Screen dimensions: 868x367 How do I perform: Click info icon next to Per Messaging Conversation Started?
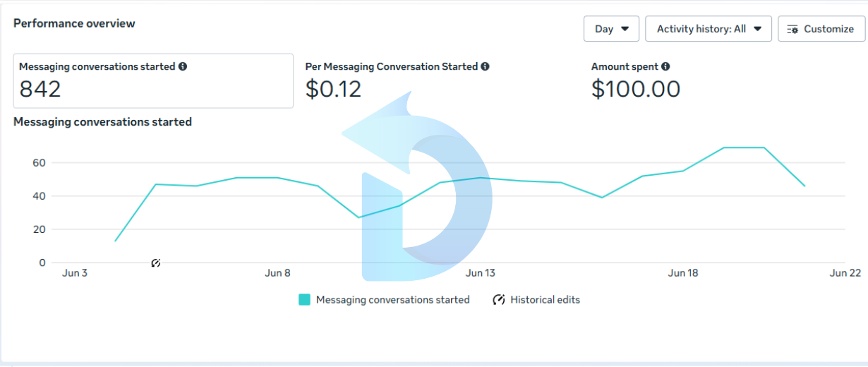[485, 66]
